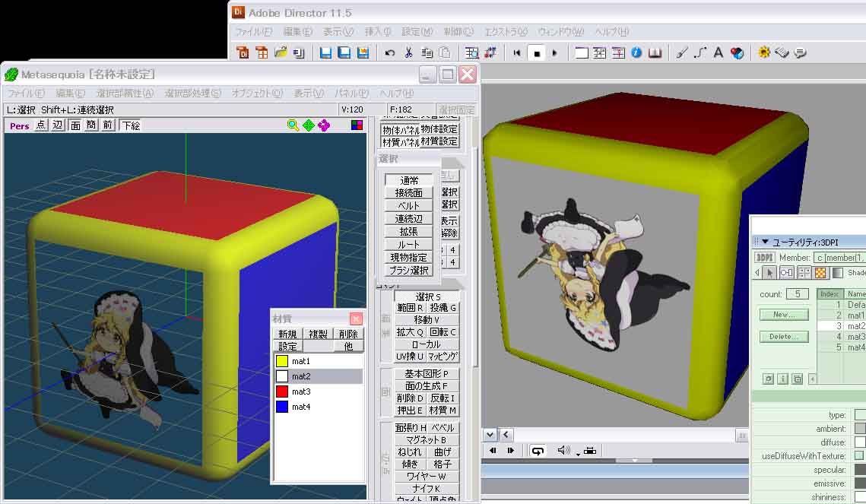The height and width of the screenshot is (504, 866).
Task: Open Director's ウィンドウ menu
Action: [x=561, y=31]
